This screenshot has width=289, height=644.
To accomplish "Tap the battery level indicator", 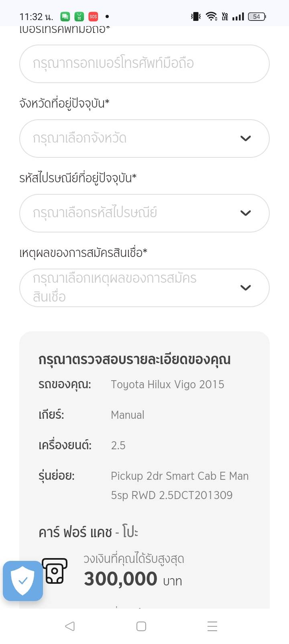I will click(x=257, y=16).
